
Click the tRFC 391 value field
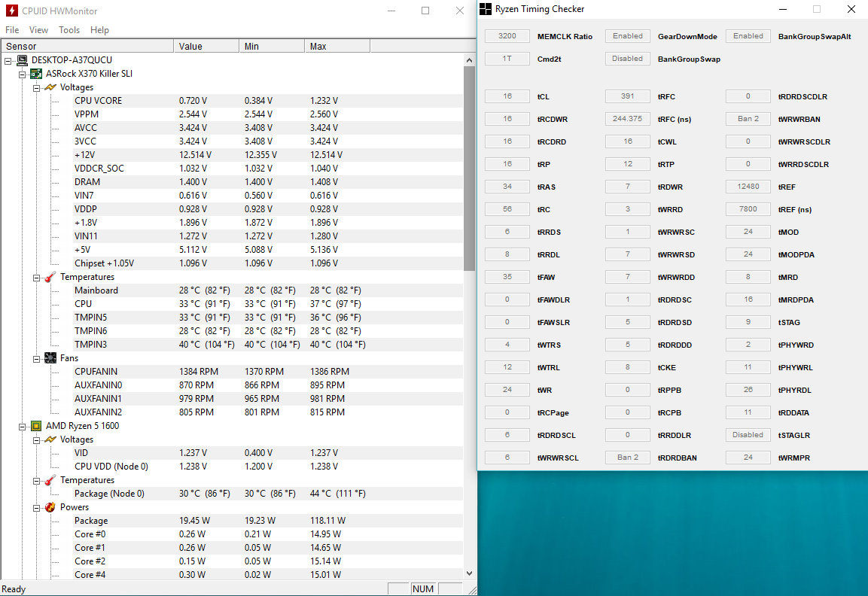628,96
